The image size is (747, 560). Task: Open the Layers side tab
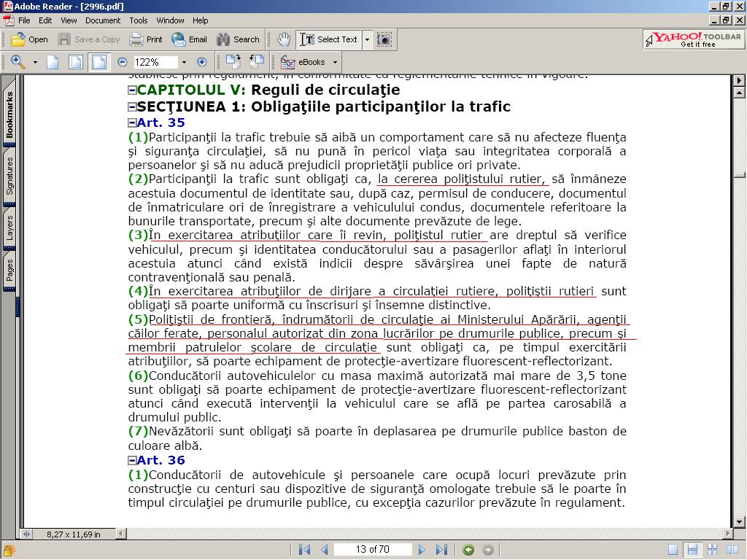click(9, 228)
